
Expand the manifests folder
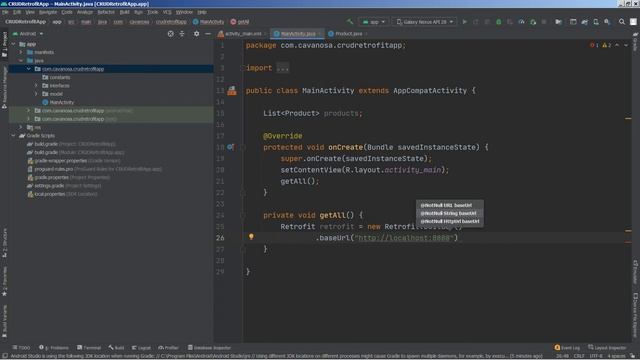pos(21,52)
